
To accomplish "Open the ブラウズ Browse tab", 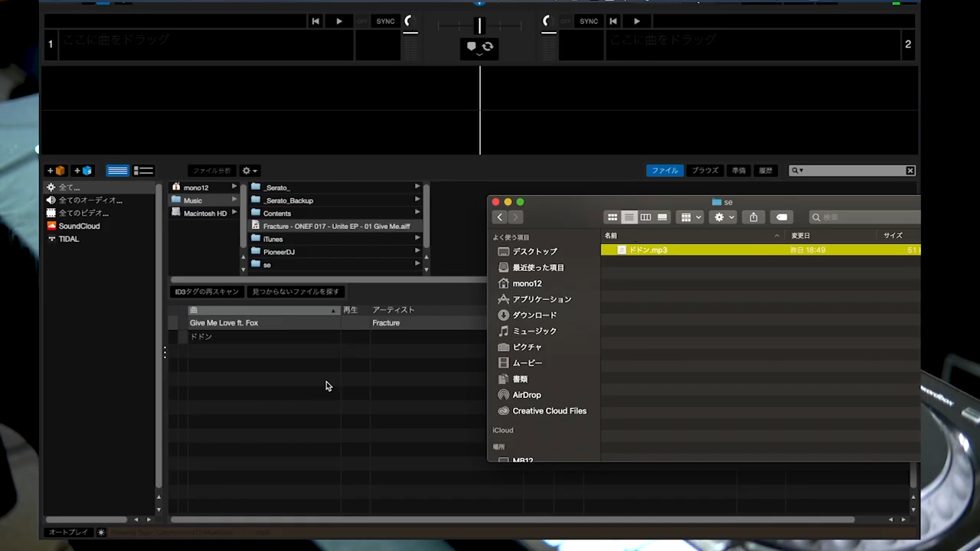I will click(705, 171).
